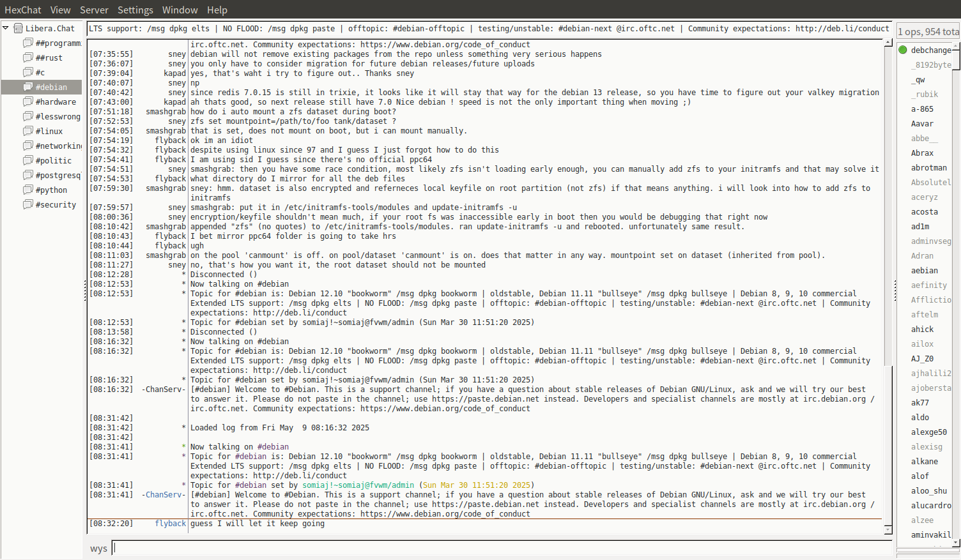Viewport: 961px width, 560px height.
Task: Click the #politic channel icon
Action: pos(28,160)
